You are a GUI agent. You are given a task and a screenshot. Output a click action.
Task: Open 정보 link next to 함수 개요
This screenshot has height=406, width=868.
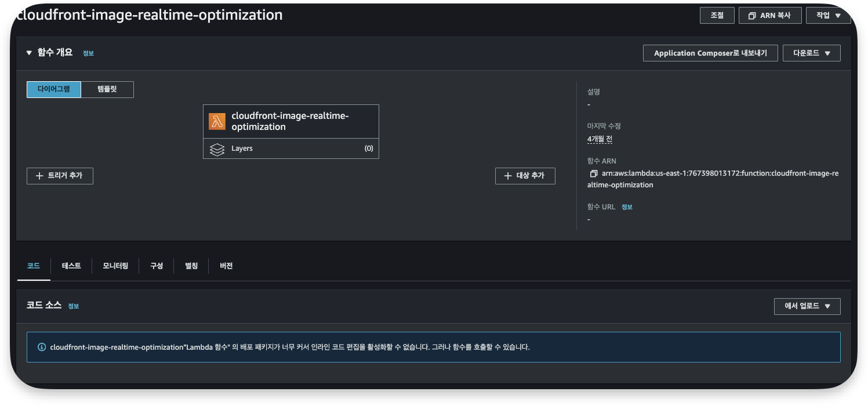click(88, 53)
